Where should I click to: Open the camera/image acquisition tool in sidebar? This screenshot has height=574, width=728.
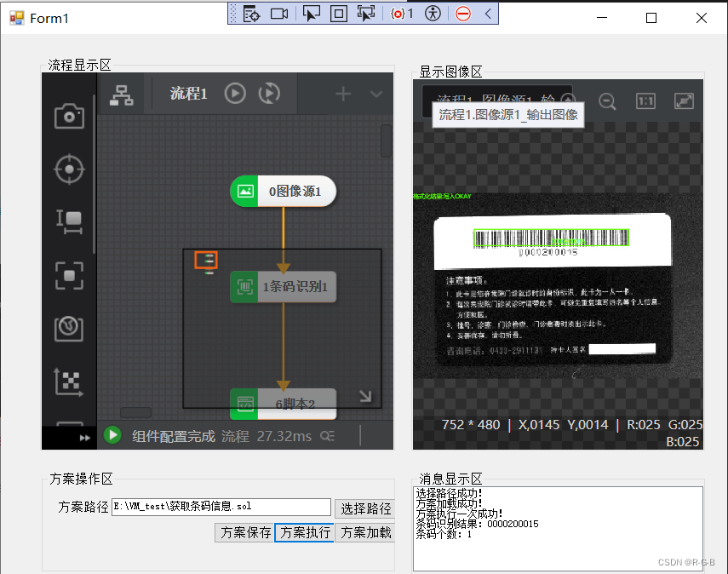(x=69, y=116)
